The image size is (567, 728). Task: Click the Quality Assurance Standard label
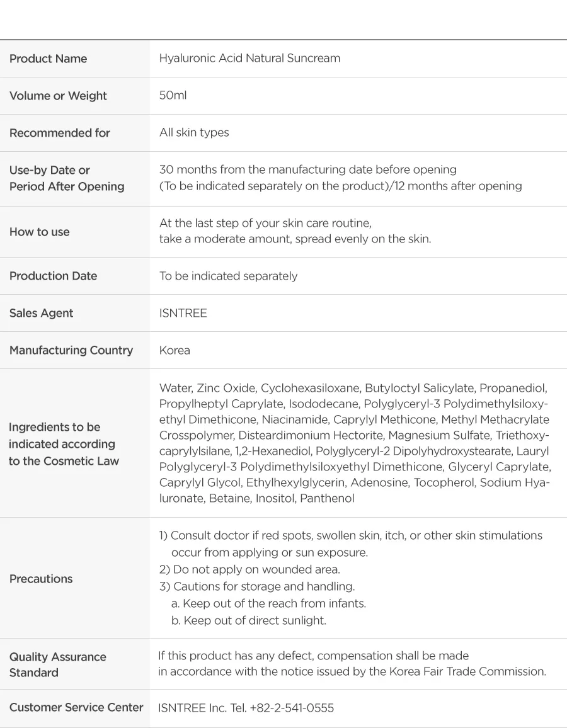point(58,664)
